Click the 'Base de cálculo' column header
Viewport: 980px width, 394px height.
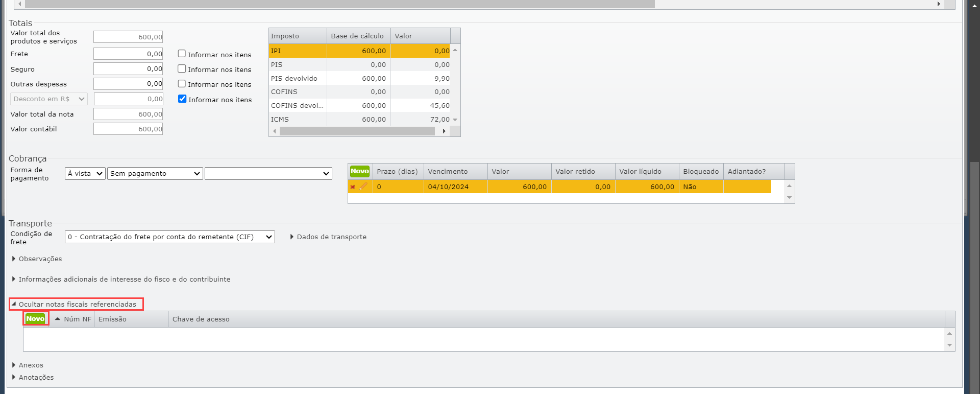(x=359, y=36)
